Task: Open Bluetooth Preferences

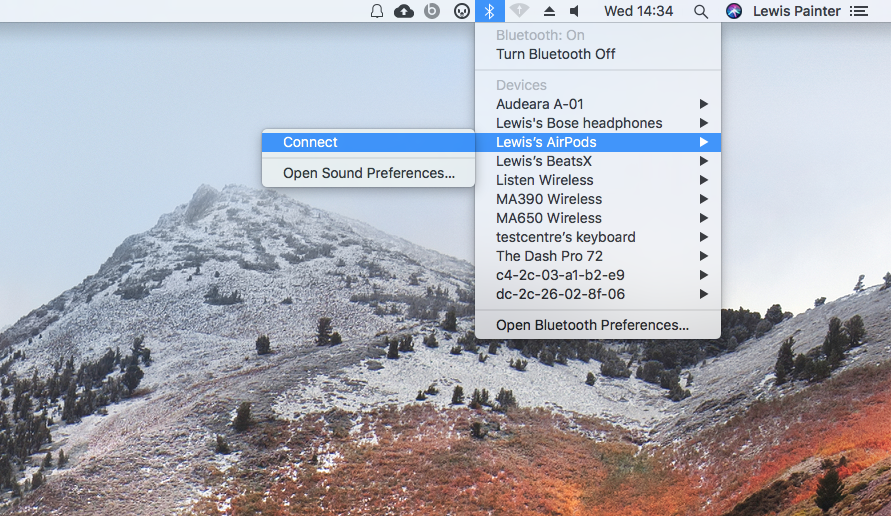Action: click(x=592, y=325)
